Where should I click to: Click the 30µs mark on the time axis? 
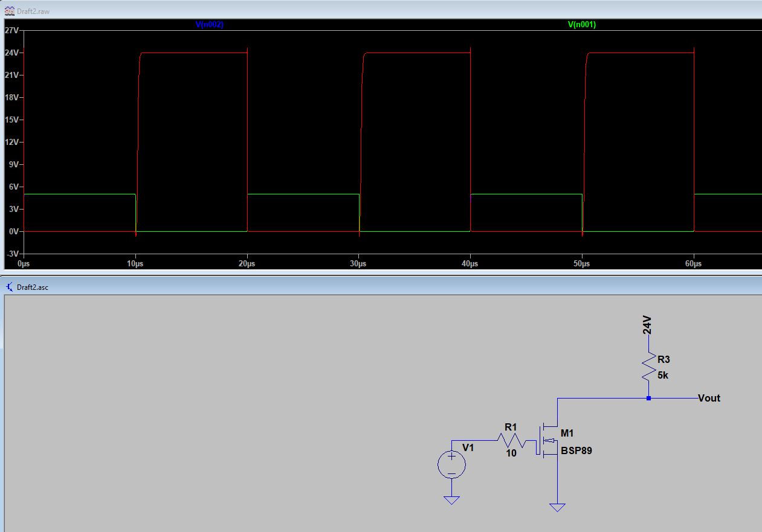358,264
